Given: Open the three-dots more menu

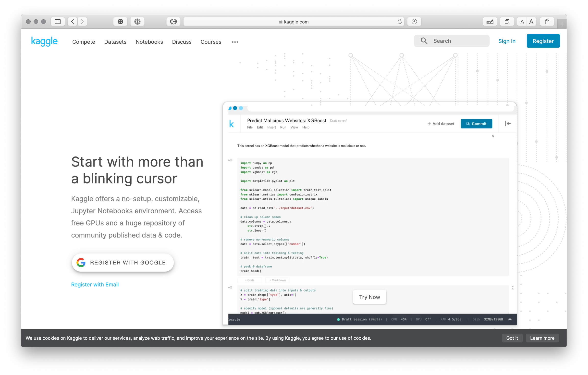Looking at the screenshot, I should point(235,42).
